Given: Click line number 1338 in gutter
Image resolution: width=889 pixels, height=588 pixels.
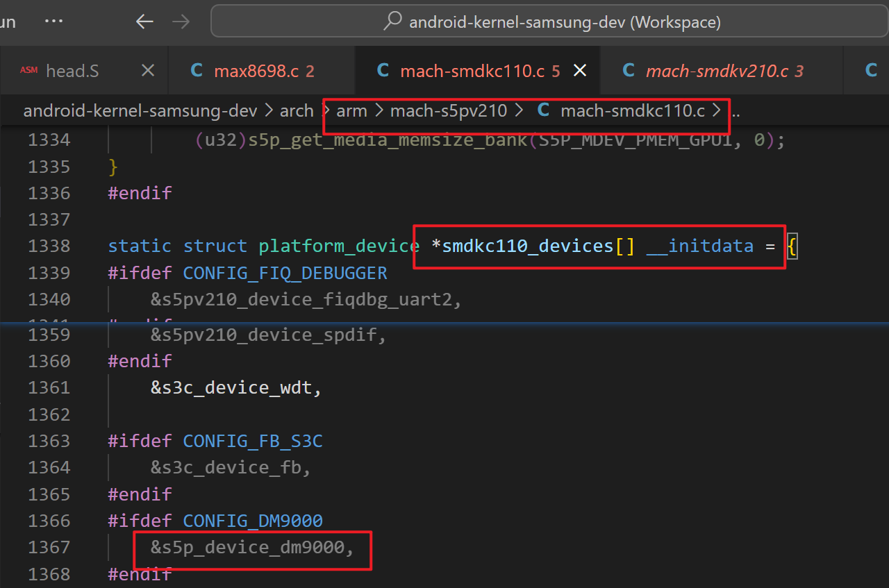Looking at the screenshot, I should coord(49,246).
